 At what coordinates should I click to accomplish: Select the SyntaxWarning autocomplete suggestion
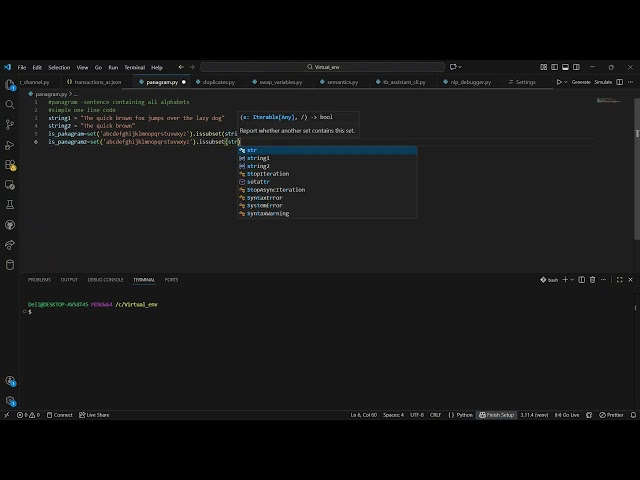(327, 213)
